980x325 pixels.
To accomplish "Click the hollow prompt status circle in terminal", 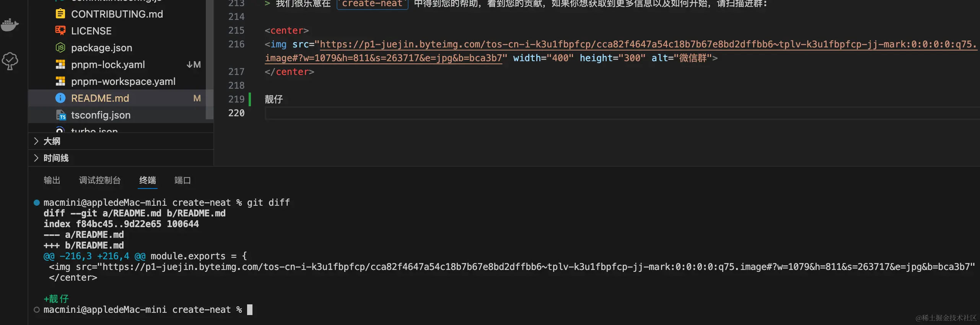I will click(x=37, y=310).
